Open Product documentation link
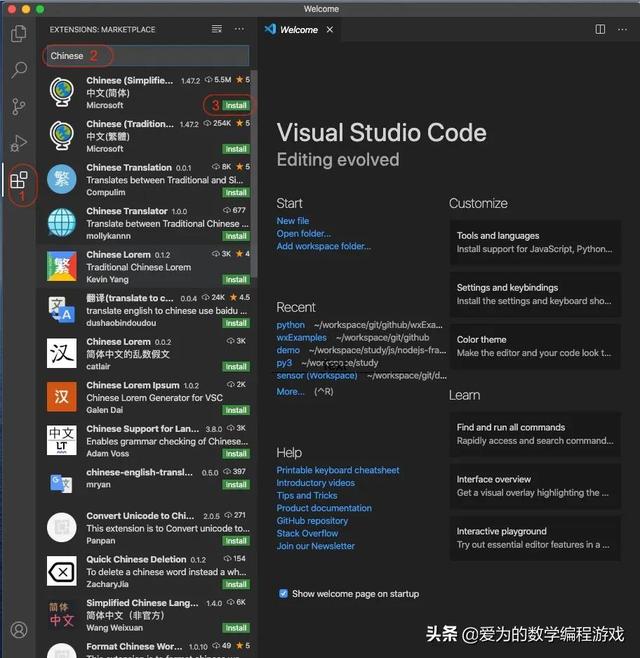 (324, 508)
